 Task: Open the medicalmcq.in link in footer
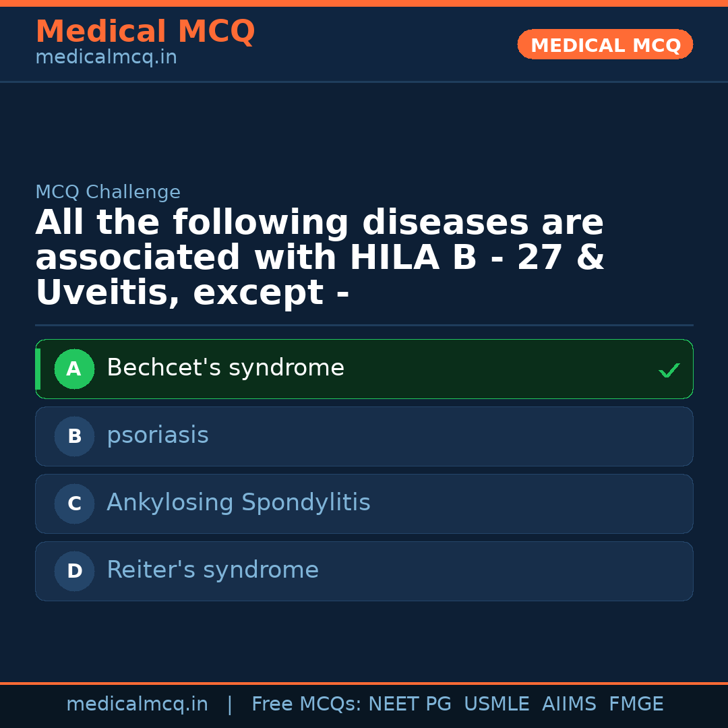[x=137, y=704]
